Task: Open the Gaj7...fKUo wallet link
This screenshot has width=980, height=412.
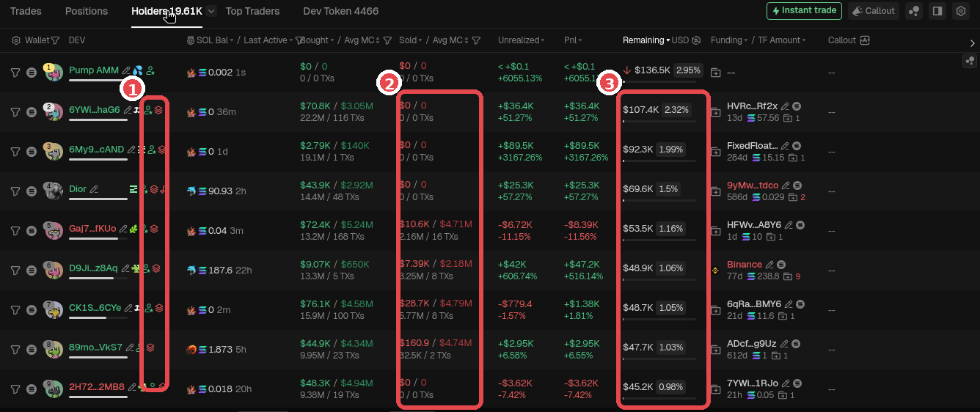Action: click(x=92, y=229)
